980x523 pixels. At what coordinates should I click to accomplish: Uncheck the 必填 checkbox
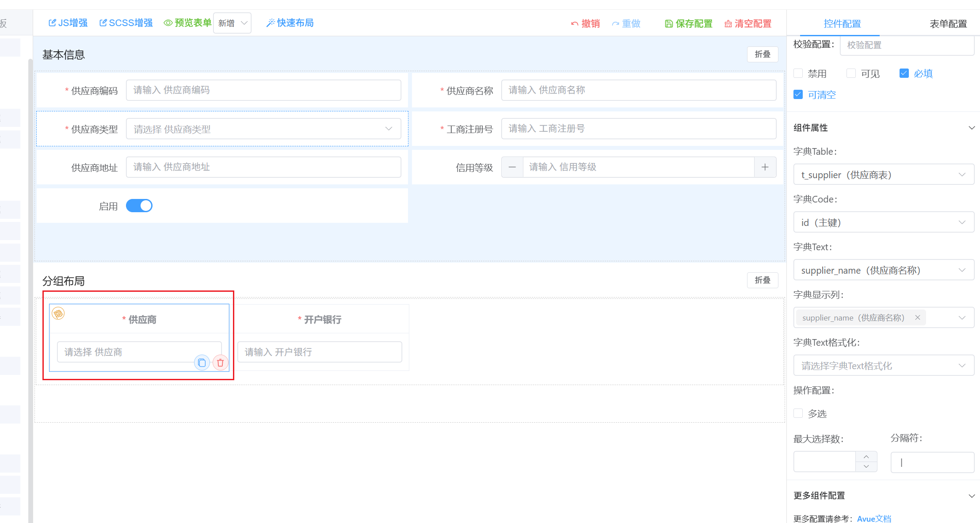click(904, 73)
